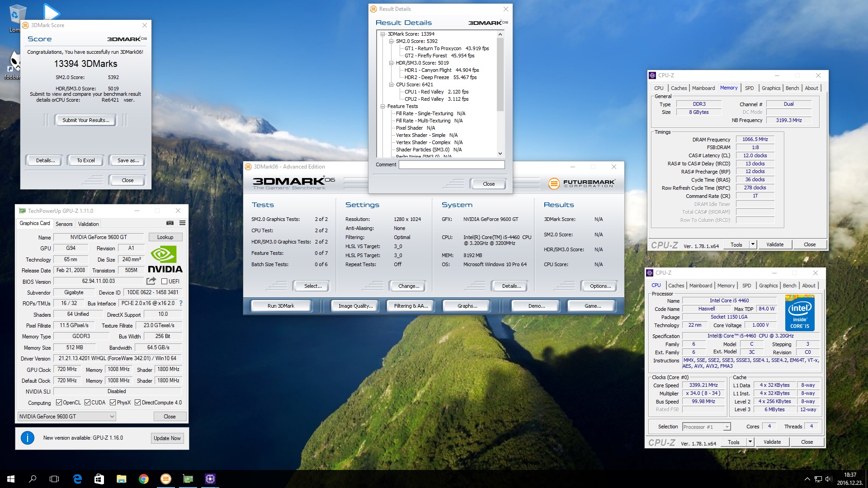
Task: Collapse 3DMark Score 13394 tree node
Action: tap(383, 34)
